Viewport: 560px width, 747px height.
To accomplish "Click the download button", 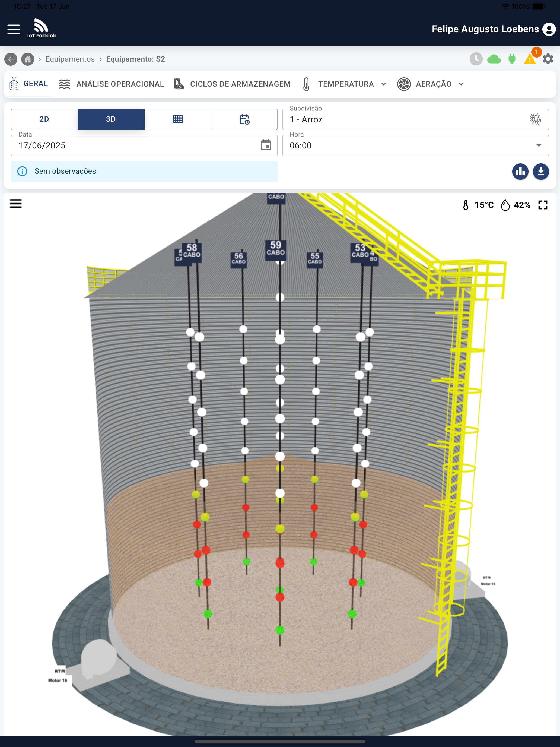I will [541, 172].
